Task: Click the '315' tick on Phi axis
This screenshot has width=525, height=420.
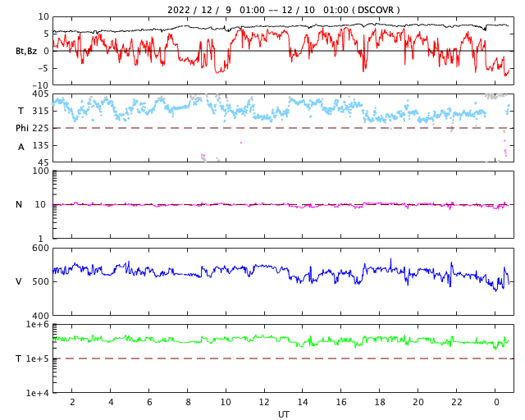Action: click(x=40, y=111)
